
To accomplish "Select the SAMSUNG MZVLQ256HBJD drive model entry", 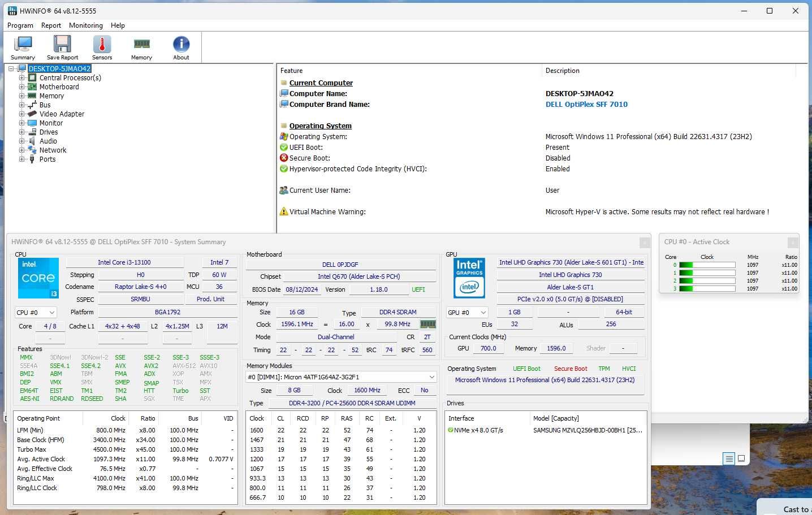I will (x=588, y=430).
